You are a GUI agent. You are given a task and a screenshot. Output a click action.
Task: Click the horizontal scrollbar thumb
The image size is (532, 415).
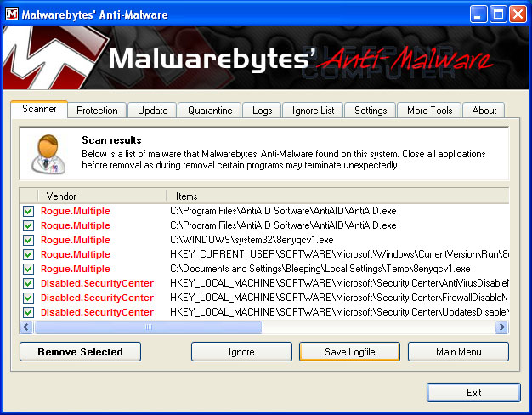pyautogui.click(x=149, y=327)
